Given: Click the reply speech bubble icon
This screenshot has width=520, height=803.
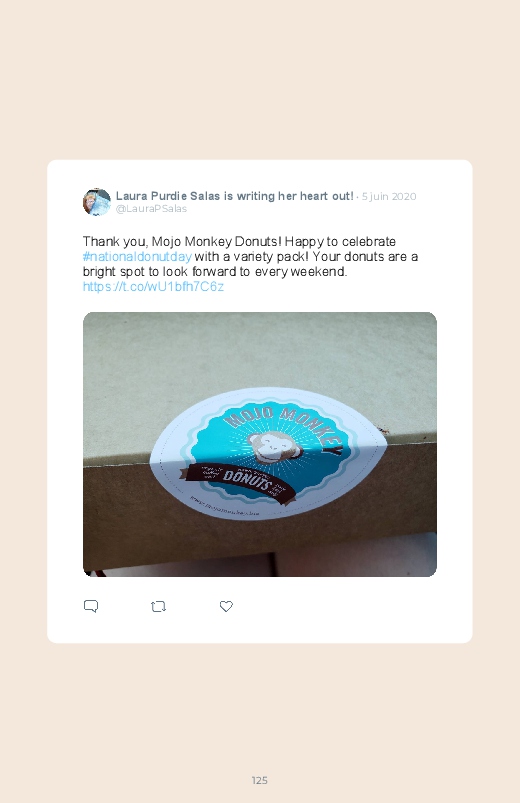Looking at the screenshot, I should pos(91,606).
